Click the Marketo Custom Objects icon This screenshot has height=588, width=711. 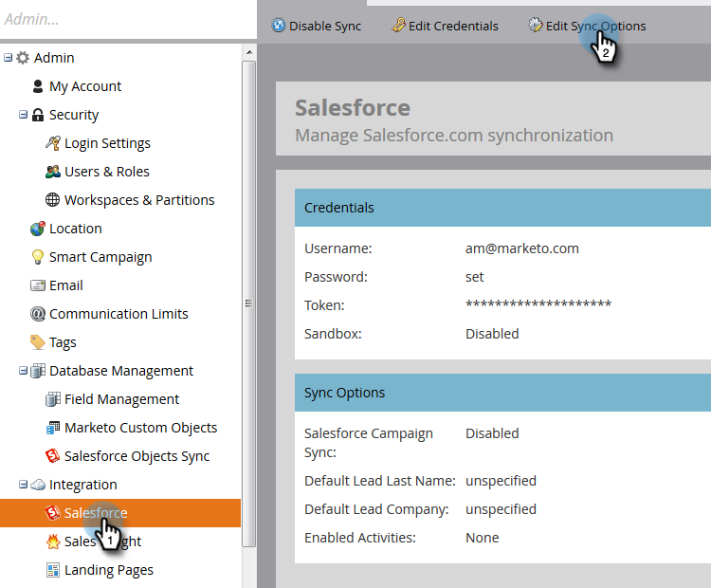[52, 428]
